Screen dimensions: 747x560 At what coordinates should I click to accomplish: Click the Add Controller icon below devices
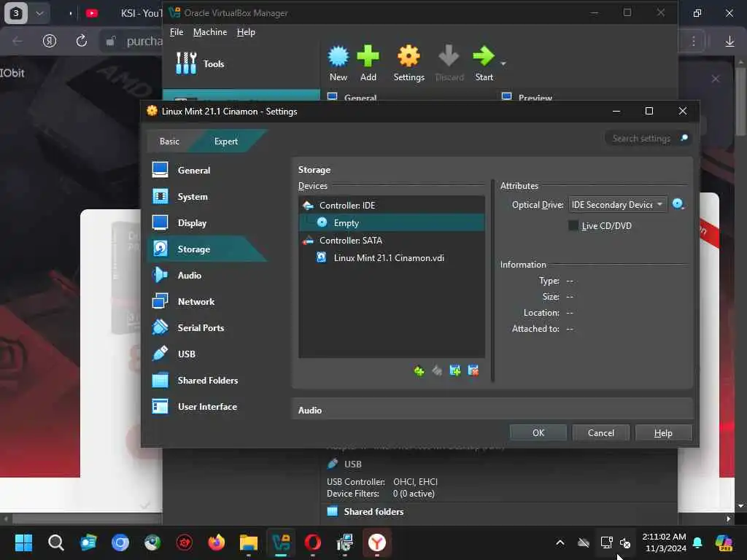click(x=419, y=370)
